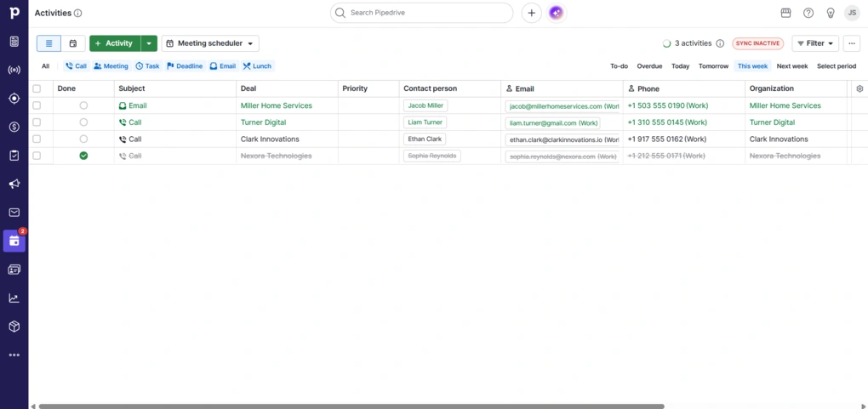Select the Today period filter
This screenshot has width=868, height=409.
(x=680, y=65)
